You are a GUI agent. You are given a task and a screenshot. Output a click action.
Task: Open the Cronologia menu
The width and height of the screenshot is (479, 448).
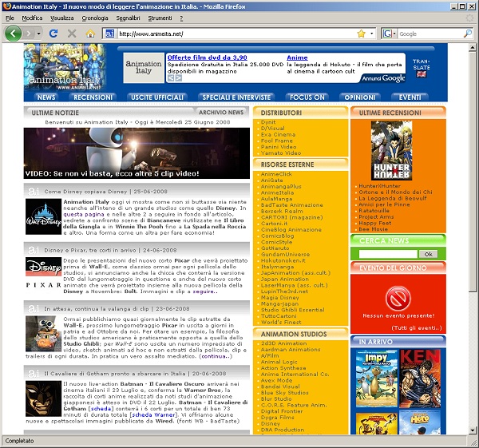tap(95, 18)
